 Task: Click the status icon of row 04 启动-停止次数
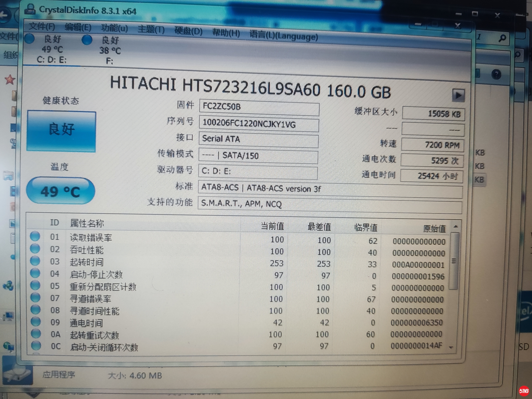pos(35,273)
